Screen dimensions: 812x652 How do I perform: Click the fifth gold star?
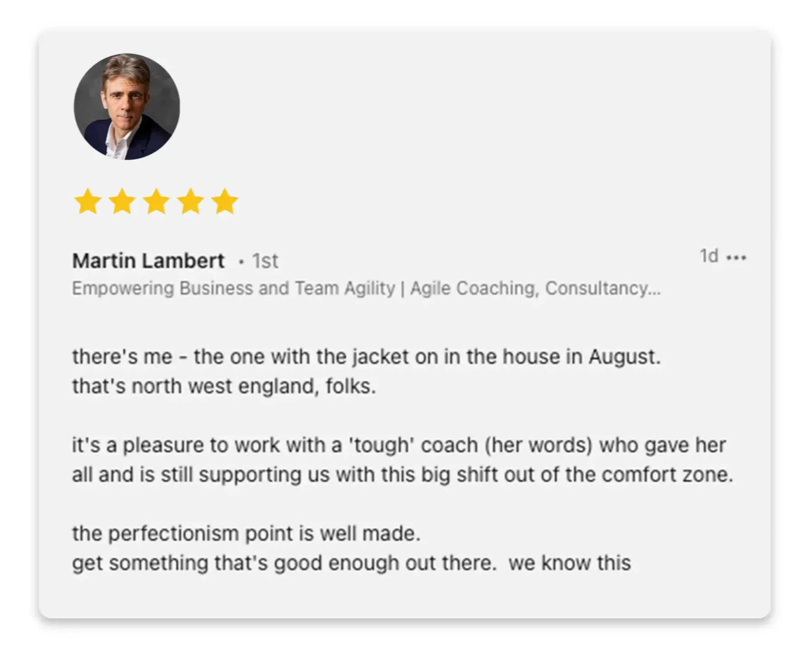click(225, 201)
